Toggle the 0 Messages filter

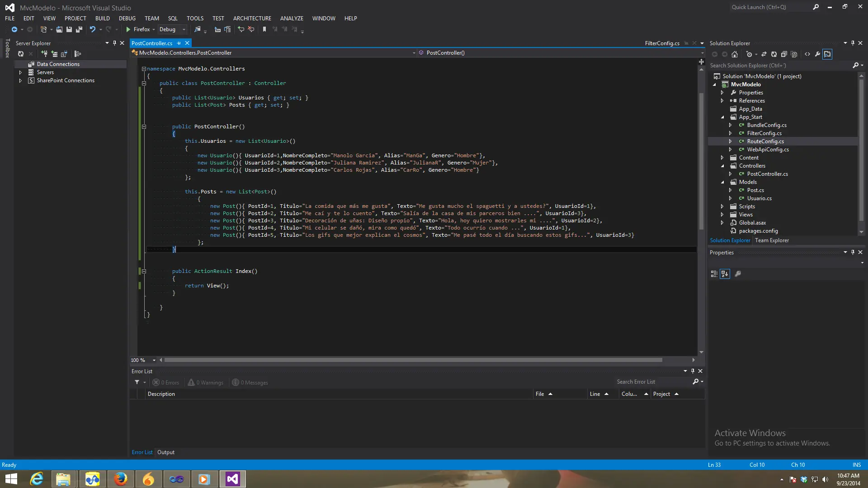(x=250, y=383)
